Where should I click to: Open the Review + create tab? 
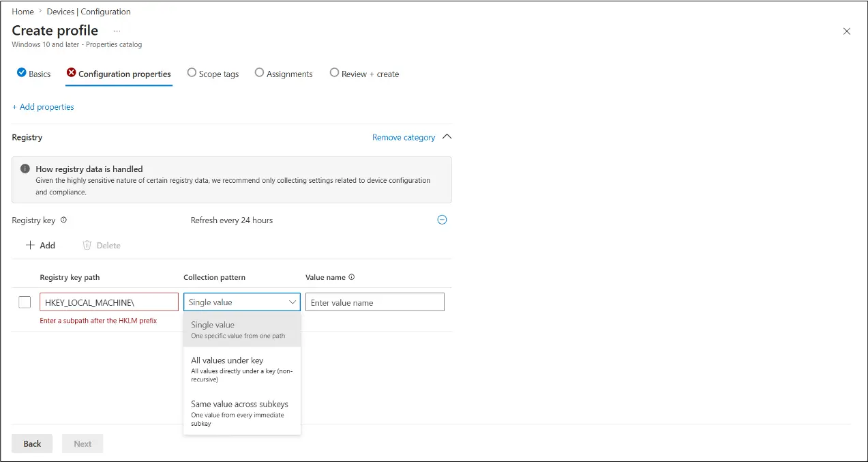pyautogui.click(x=365, y=74)
